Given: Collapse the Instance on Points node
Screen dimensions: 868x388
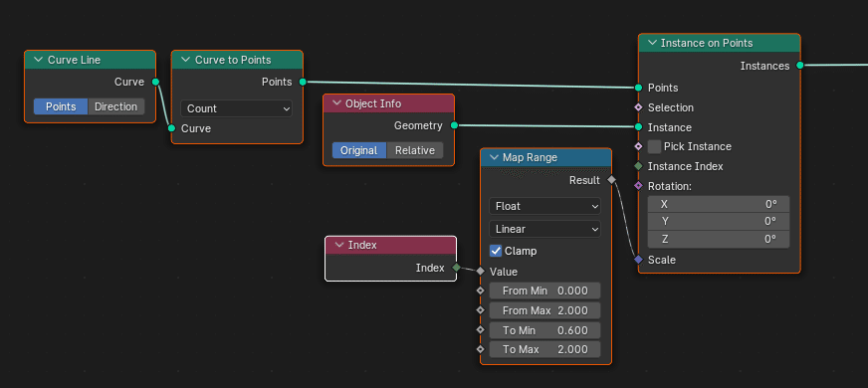Looking at the screenshot, I should 652,43.
